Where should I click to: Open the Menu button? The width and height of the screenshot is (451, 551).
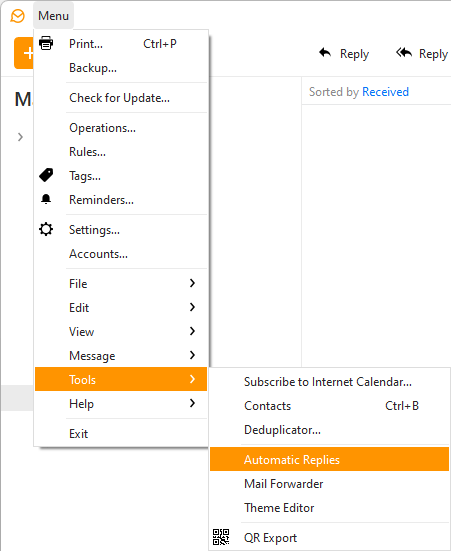(x=53, y=16)
